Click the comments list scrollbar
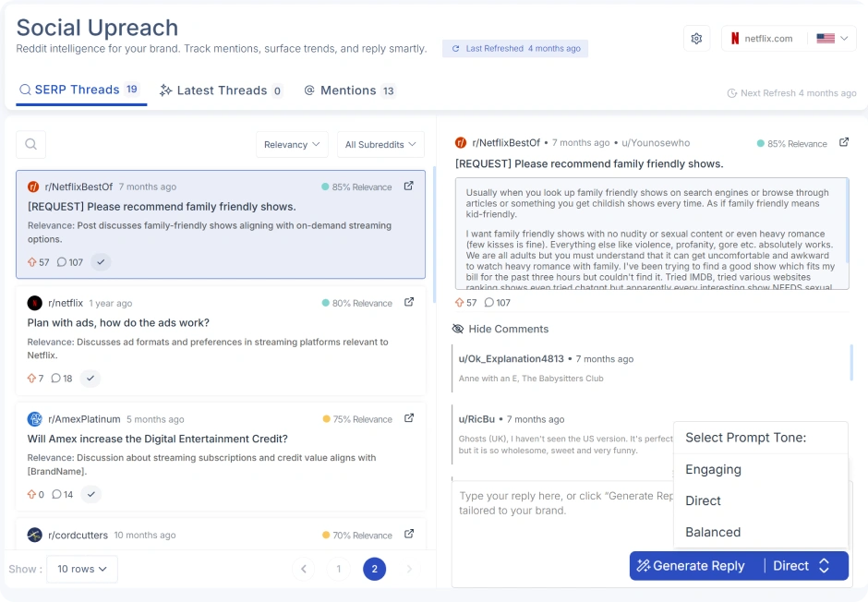Image resolution: width=868 pixels, height=602 pixels. tap(851, 363)
